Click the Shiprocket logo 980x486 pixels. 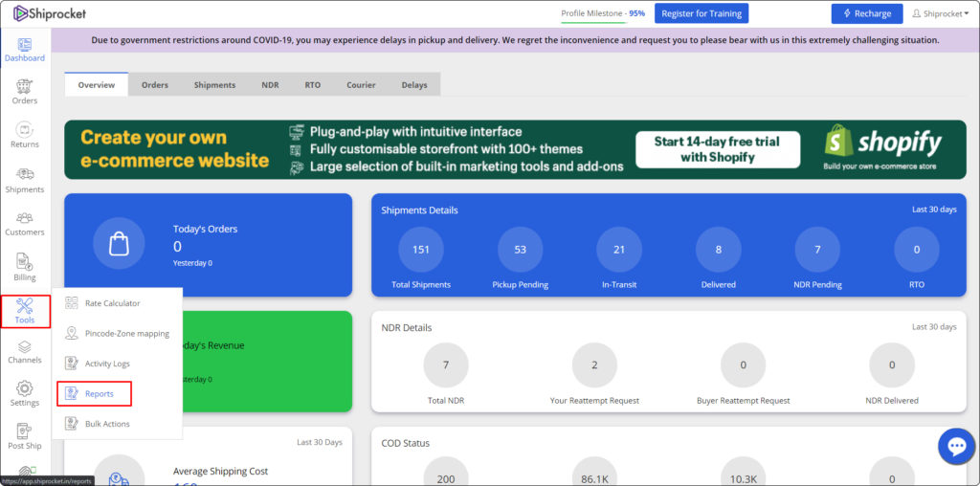pyautogui.click(x=50, y=13)
